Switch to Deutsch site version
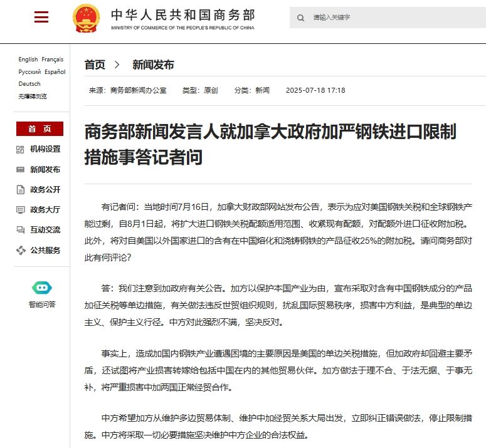 tap(29, 84)
